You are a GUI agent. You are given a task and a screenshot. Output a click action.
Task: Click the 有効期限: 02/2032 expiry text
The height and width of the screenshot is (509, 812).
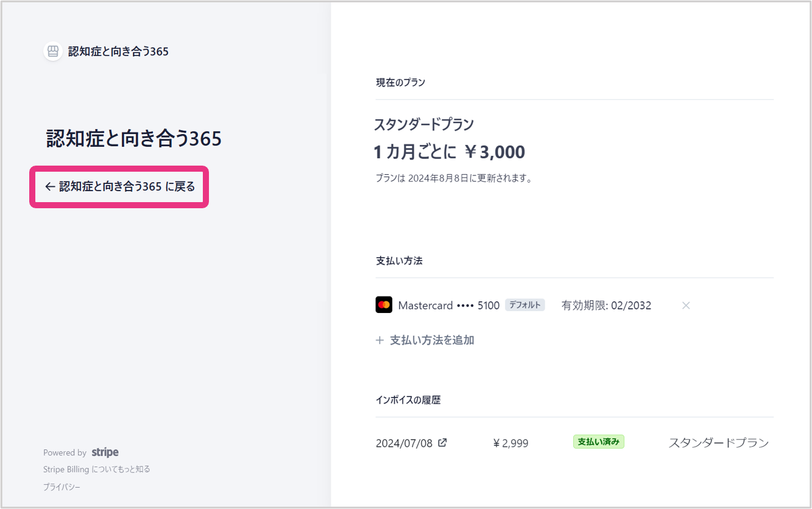click(x=606, y=306)
